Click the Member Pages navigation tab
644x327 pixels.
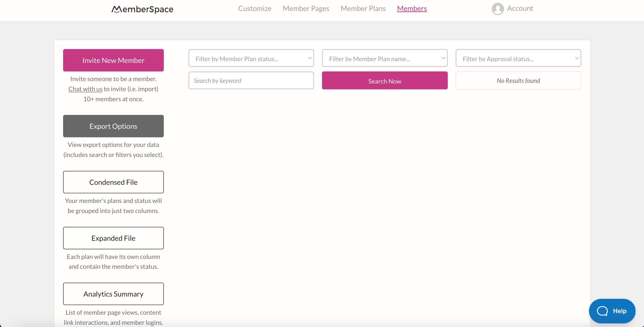(306, 8)
